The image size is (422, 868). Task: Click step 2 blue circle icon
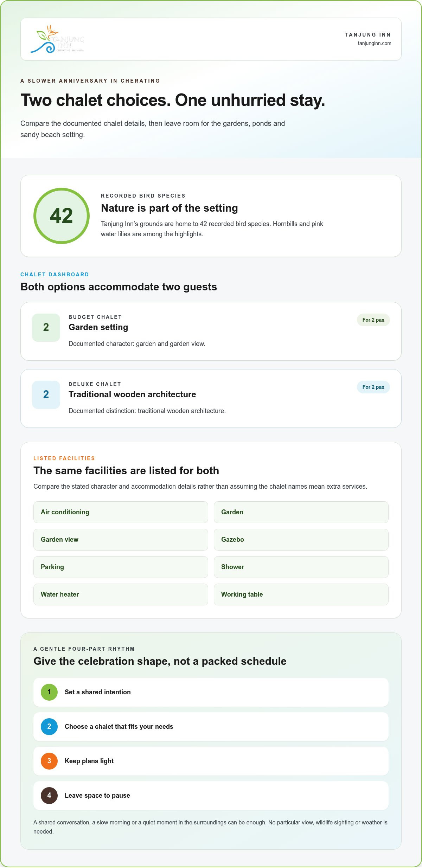[x=49, y=726]
